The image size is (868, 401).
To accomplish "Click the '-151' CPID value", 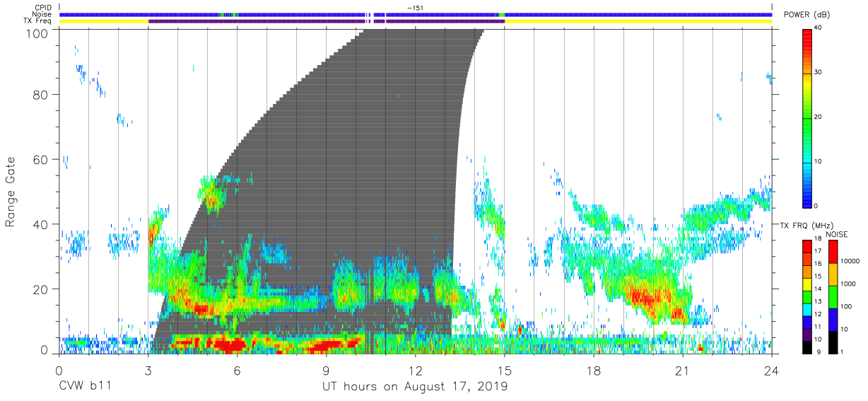I will pyautogui.click(x=415, y=8).
